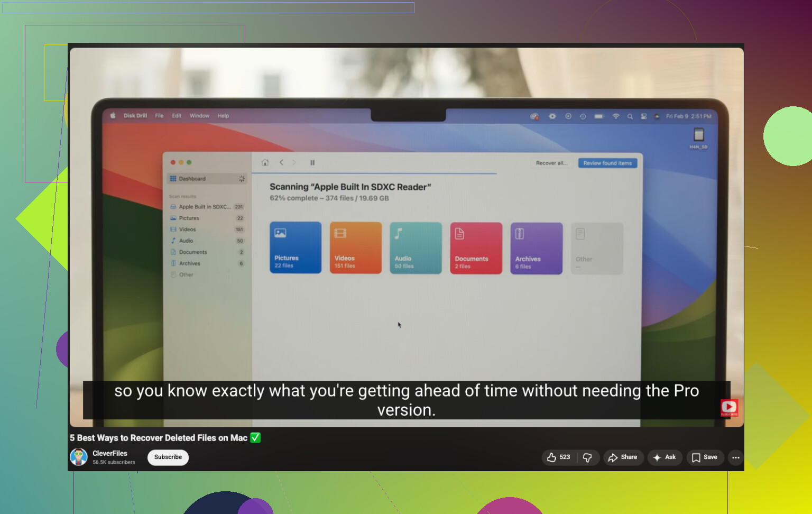Open the orange Videos 151 files card

(356, 248)
